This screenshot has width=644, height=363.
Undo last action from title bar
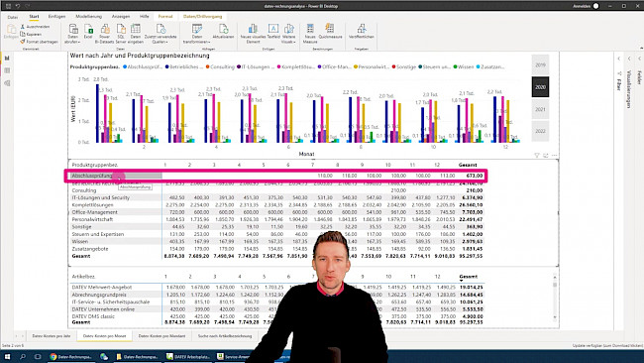point(18,6)
